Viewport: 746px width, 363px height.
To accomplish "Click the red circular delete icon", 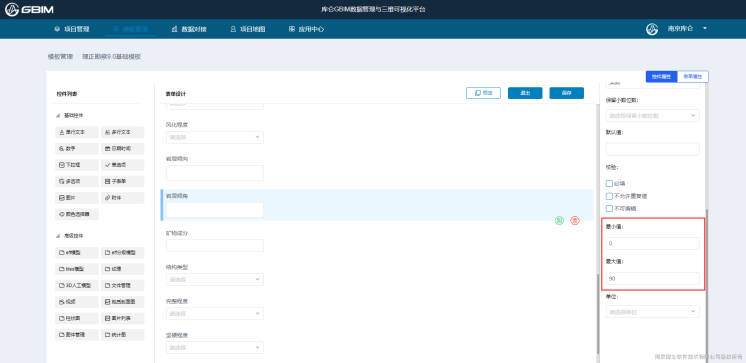I will tap(575, 221).
